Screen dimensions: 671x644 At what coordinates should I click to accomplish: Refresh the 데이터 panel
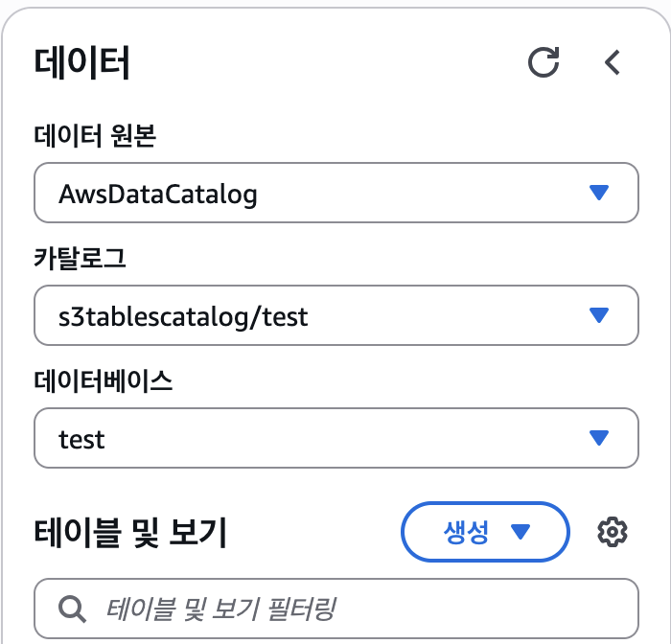(x=544, y=63)
